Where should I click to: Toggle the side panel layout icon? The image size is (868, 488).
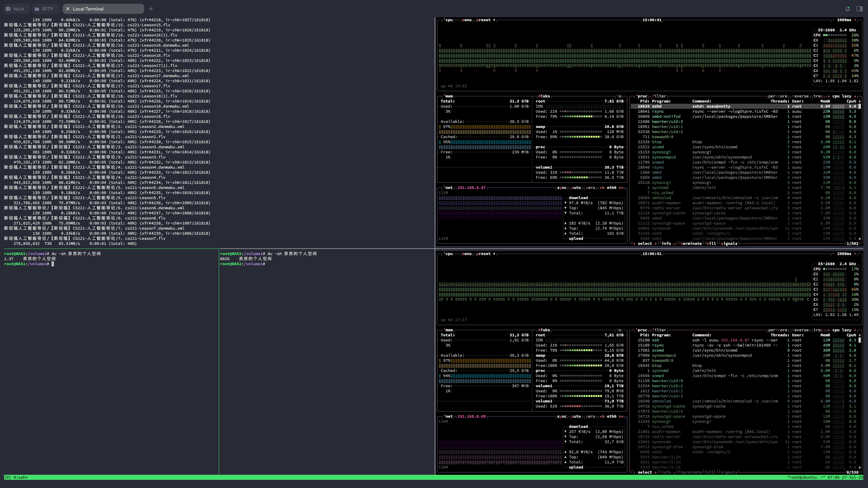click(860, 9)
